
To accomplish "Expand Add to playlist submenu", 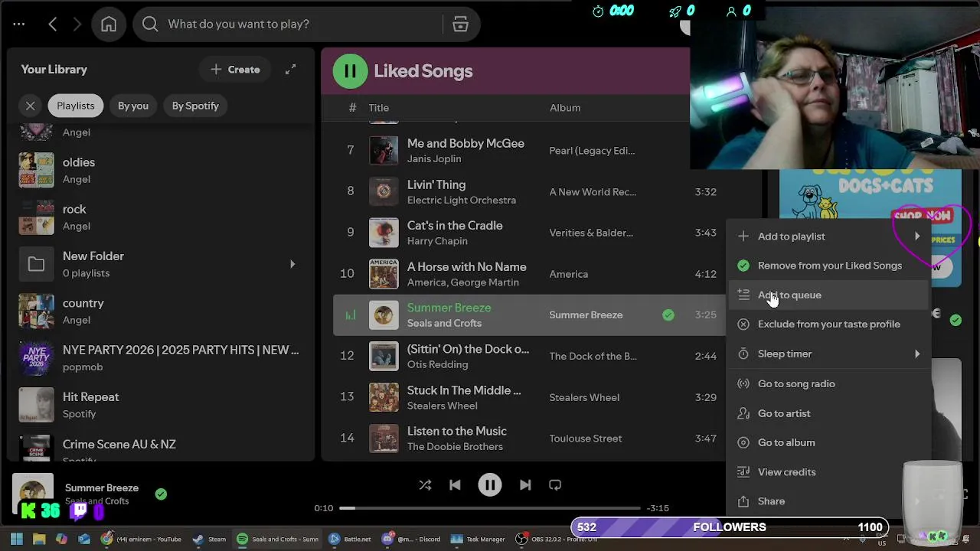I will coord(828,236).
